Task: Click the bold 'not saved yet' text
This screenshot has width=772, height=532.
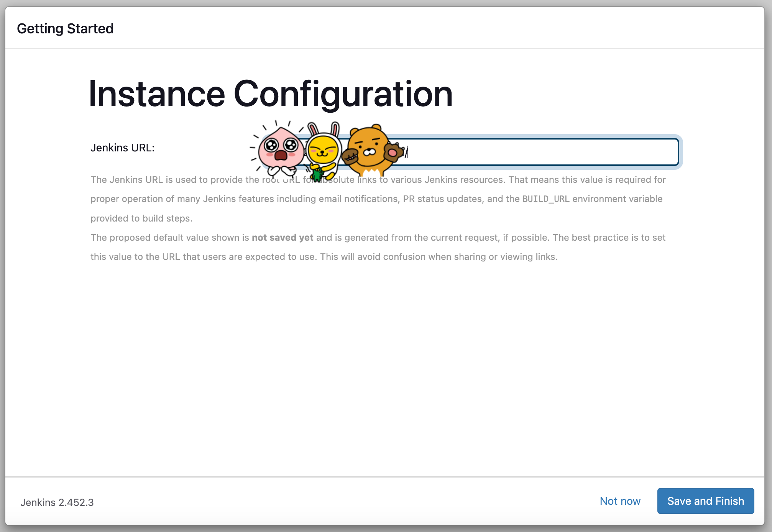Action: (x=283, y=238)
